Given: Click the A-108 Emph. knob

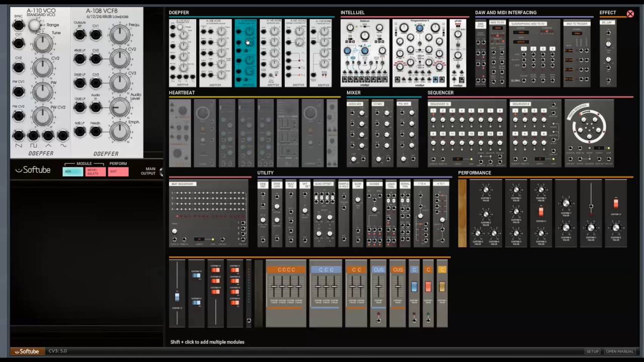Looking at the screenshot, I should coord(119,131).
